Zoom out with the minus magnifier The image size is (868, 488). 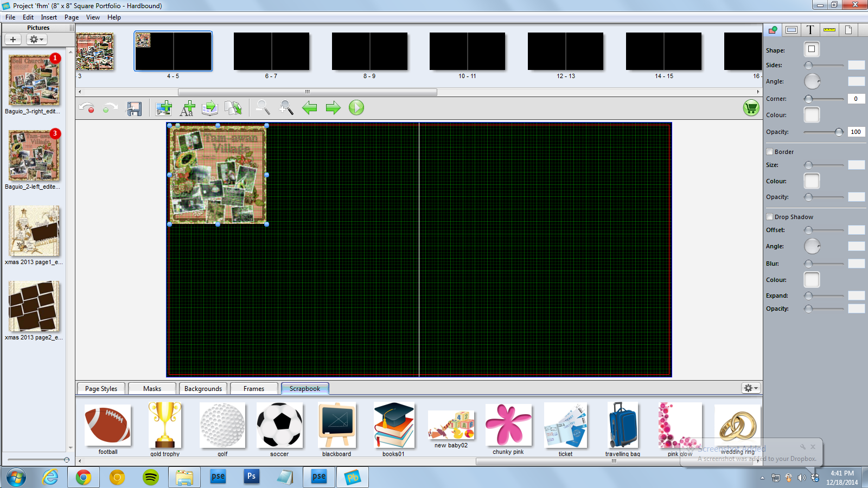click(263, 107)
